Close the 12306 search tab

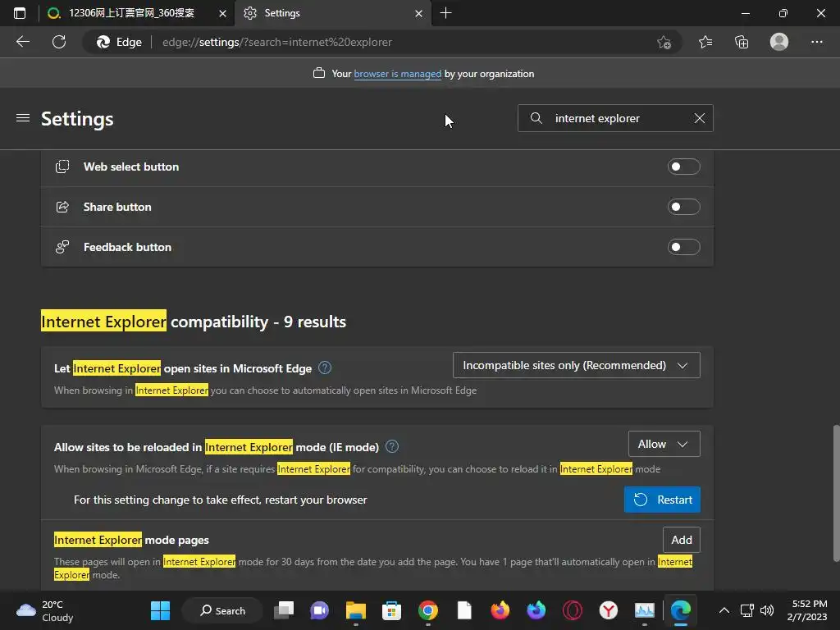pyautogui.click(x=222, y=13)
